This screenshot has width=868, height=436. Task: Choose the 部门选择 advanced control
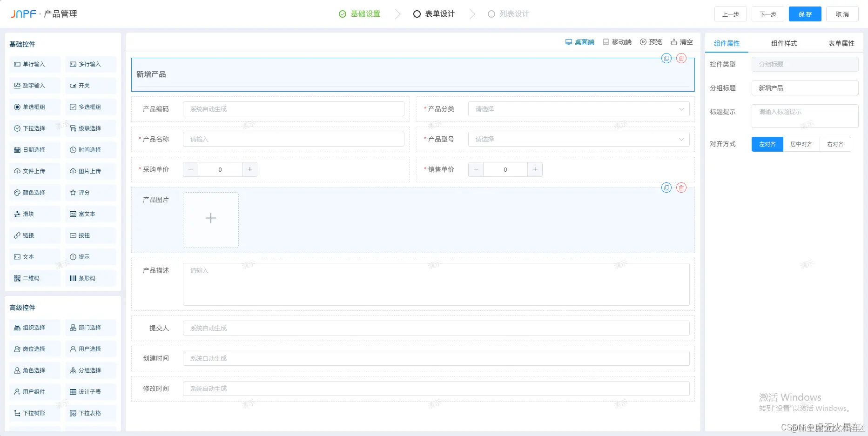pyautogui.click(x=91, y=328)
